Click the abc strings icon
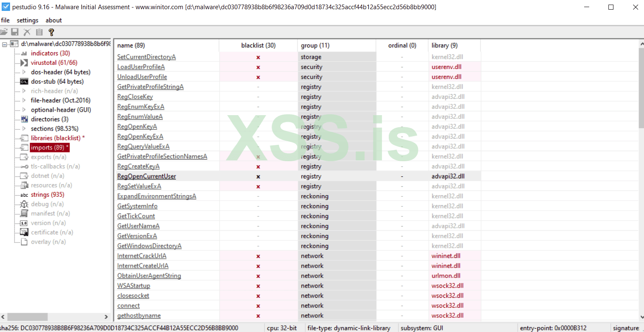644x332 pixels. point(24,195)
